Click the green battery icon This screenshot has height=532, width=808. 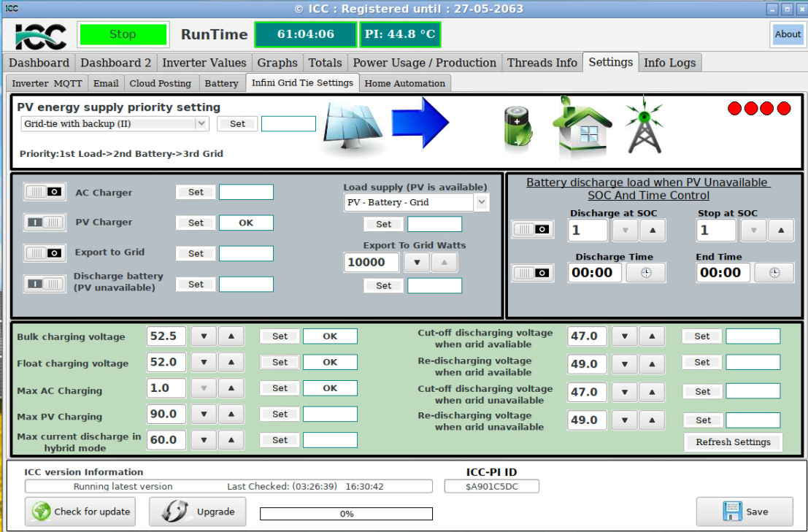click(518, 126)
